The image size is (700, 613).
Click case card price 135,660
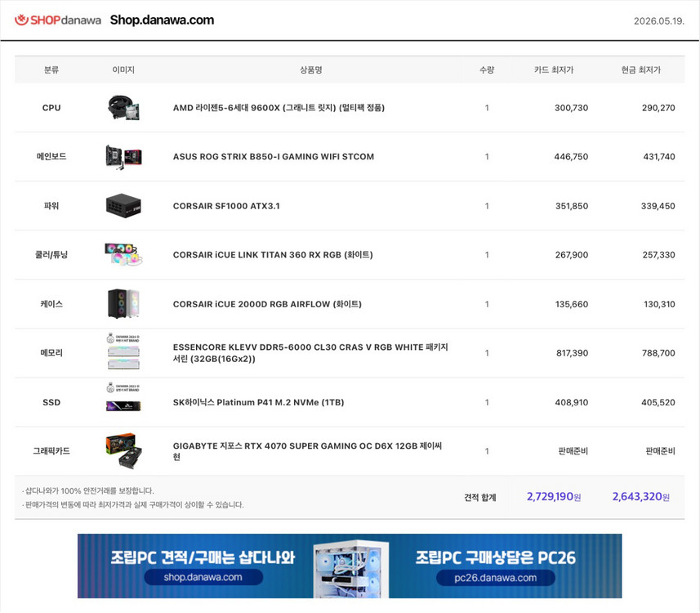tap(572, 304)
